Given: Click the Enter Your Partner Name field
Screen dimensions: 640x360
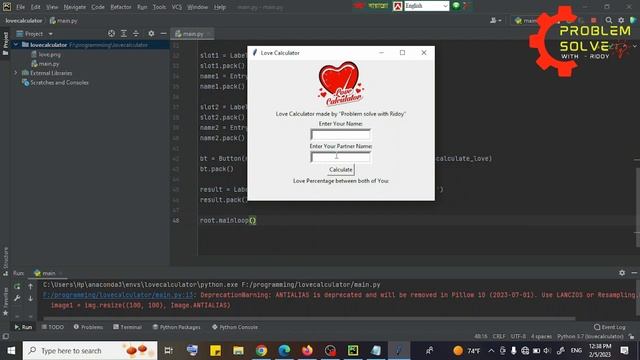Looking at the screenshot, I should click(x=340, y=157).
